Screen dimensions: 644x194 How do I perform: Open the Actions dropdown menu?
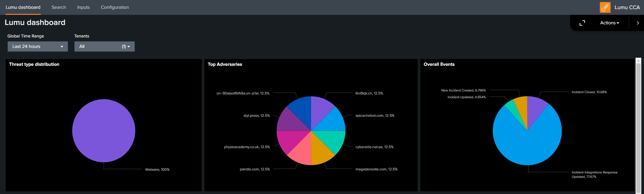tap(609, 23)
